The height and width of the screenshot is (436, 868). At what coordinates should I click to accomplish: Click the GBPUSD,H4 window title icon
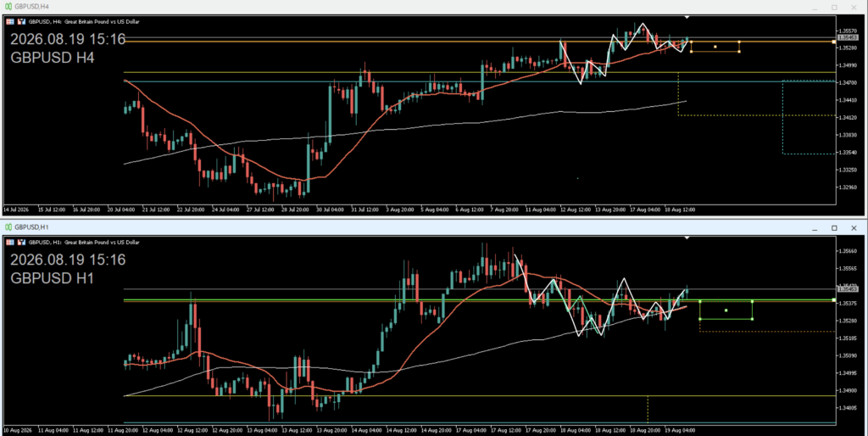[x=8, y=6]
